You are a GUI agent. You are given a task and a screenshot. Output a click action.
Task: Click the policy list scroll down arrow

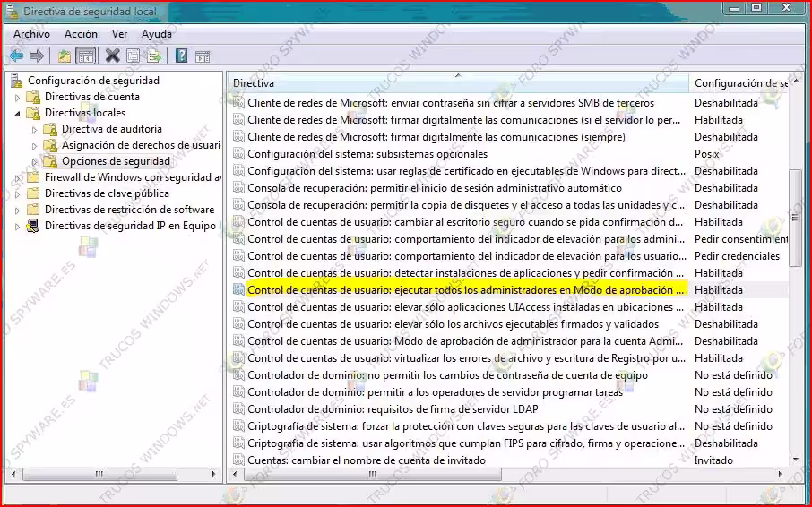(x=796, y=460)
